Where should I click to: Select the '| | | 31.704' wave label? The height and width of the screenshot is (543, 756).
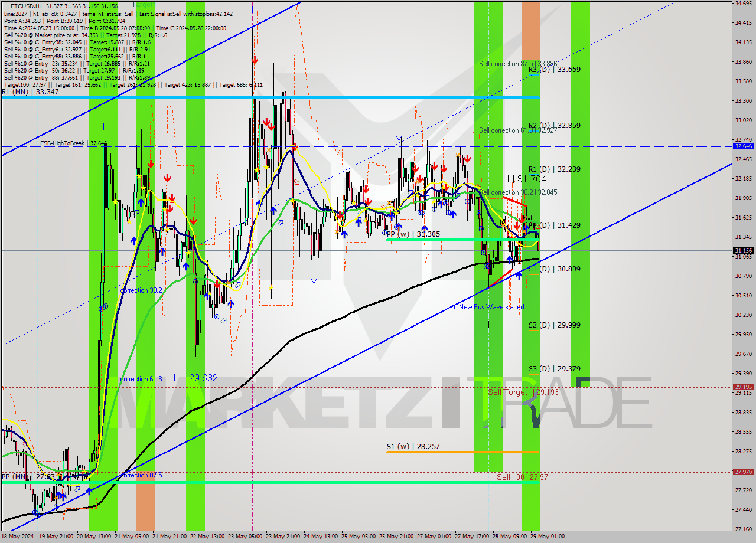point(524,179)
